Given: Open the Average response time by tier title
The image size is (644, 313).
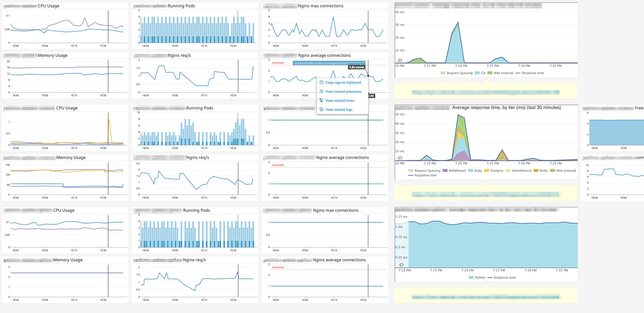Looking at the screenshot, I should tap(506, 108).
